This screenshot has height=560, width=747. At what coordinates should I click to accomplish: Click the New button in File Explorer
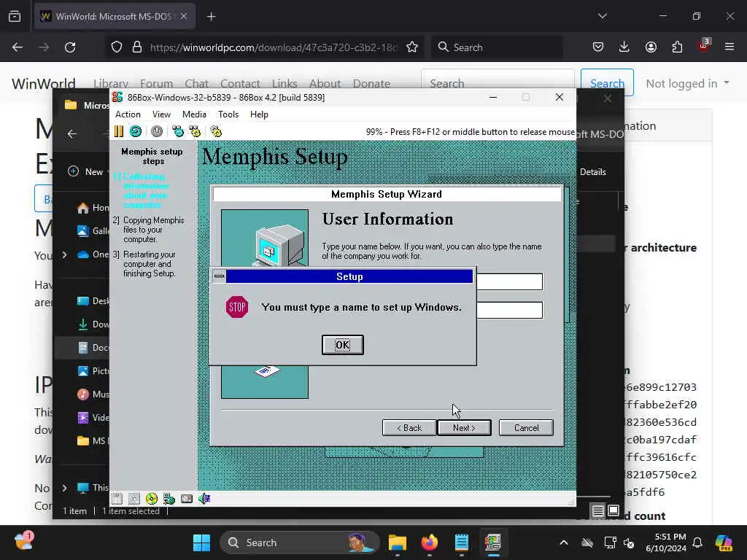85,171
